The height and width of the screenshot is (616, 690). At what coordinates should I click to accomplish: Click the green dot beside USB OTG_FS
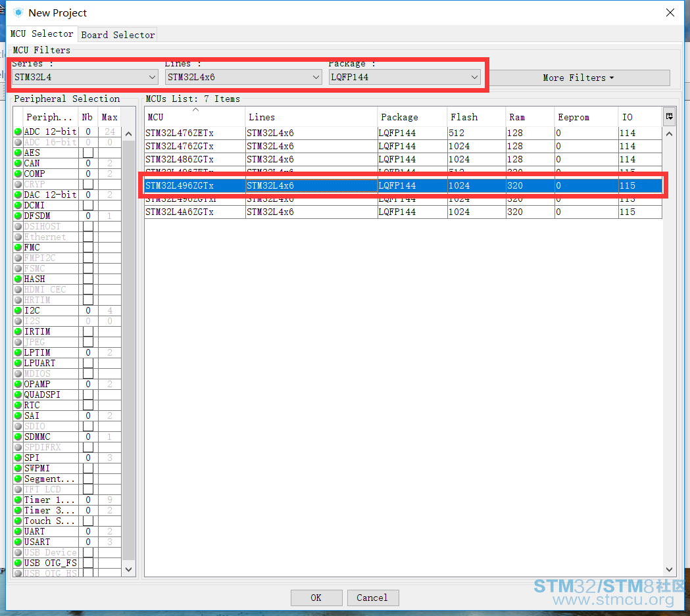pos(18,563)
